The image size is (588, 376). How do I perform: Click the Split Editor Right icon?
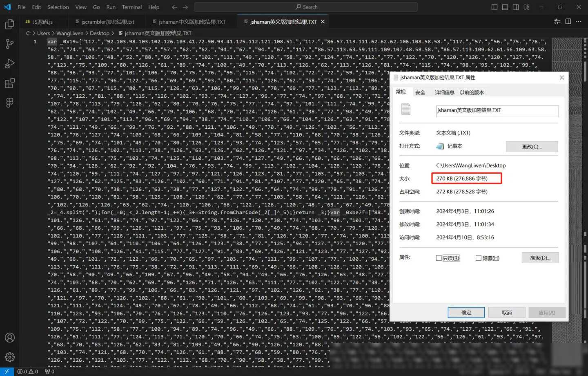tap(568, 22)
